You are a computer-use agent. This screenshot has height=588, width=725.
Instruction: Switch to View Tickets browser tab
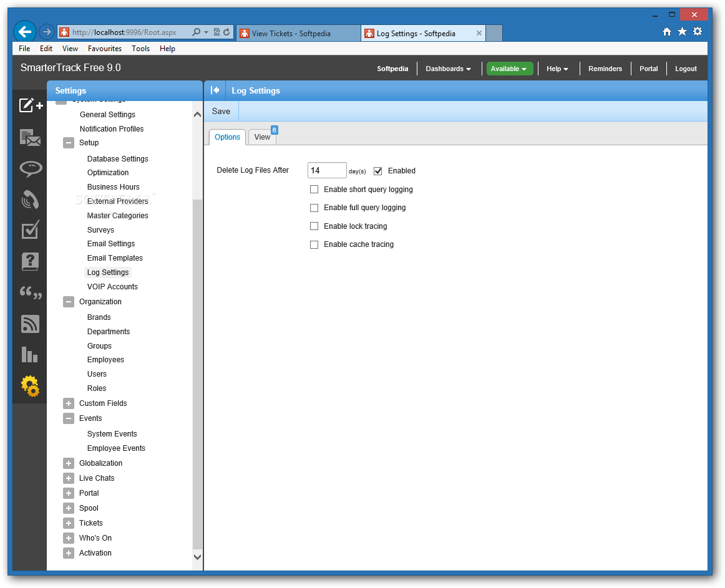tap(298, 33)
